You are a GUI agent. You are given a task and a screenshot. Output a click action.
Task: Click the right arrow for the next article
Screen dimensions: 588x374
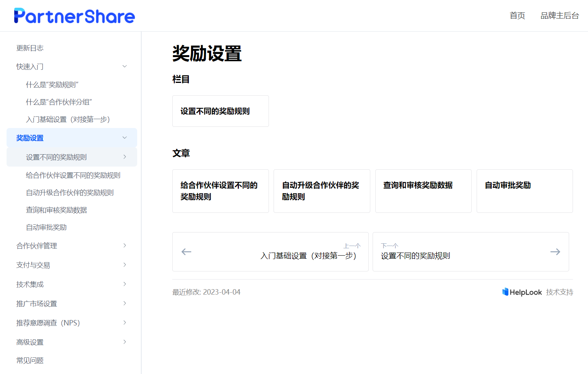tap(555, 252)
